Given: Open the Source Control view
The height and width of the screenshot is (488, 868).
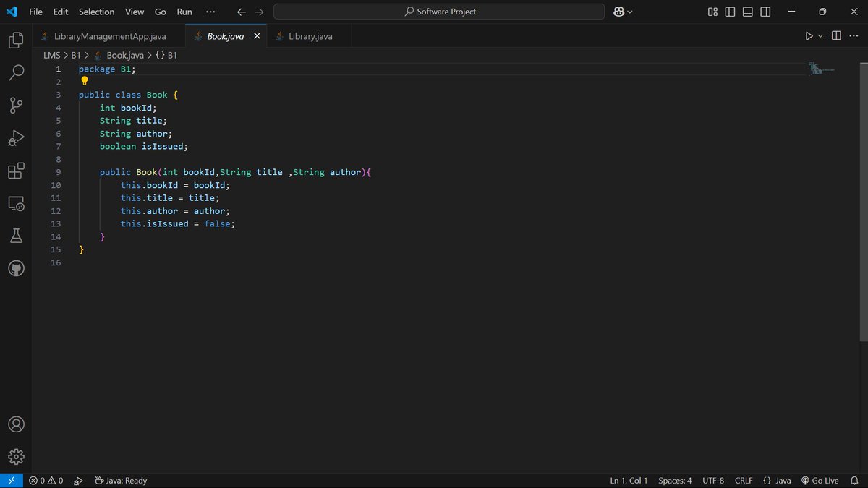Looking at the screenshot, I should (x=16, y=106).
